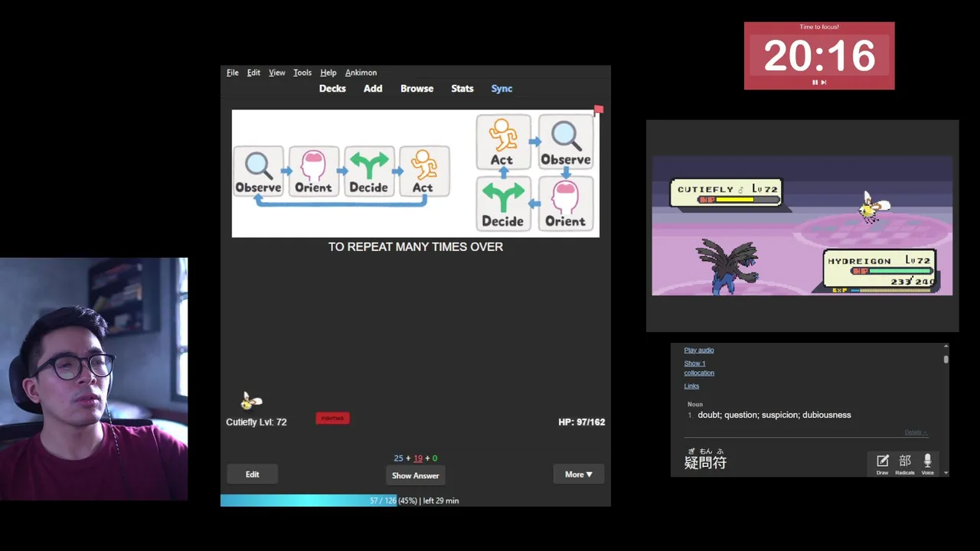The image size is (980, 551).
Task: Click the 'Cutiefly Lvl: 72' label
Action: [x=256, y=422]
